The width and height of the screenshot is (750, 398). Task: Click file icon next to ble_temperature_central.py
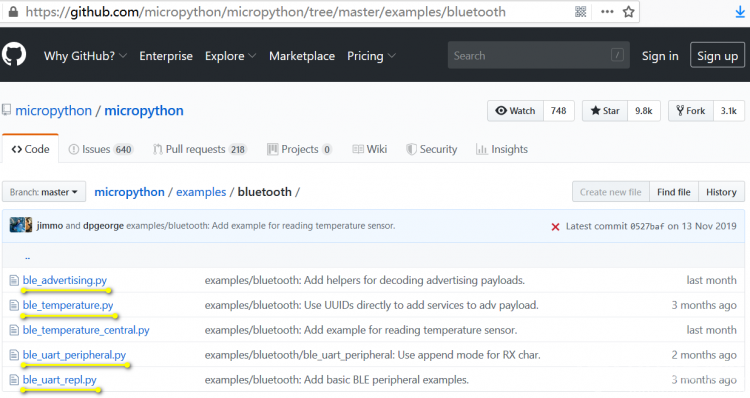point(14,330)
